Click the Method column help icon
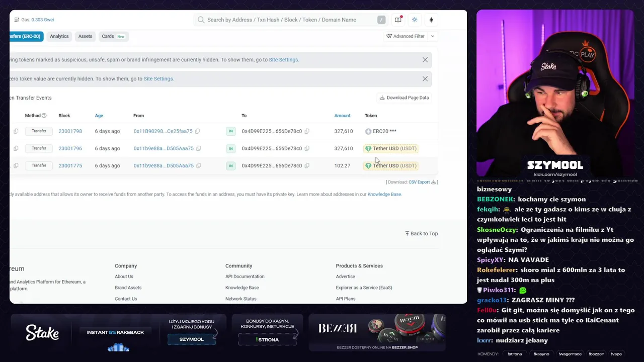The image size is (644, 362). [x=44, y=116]
